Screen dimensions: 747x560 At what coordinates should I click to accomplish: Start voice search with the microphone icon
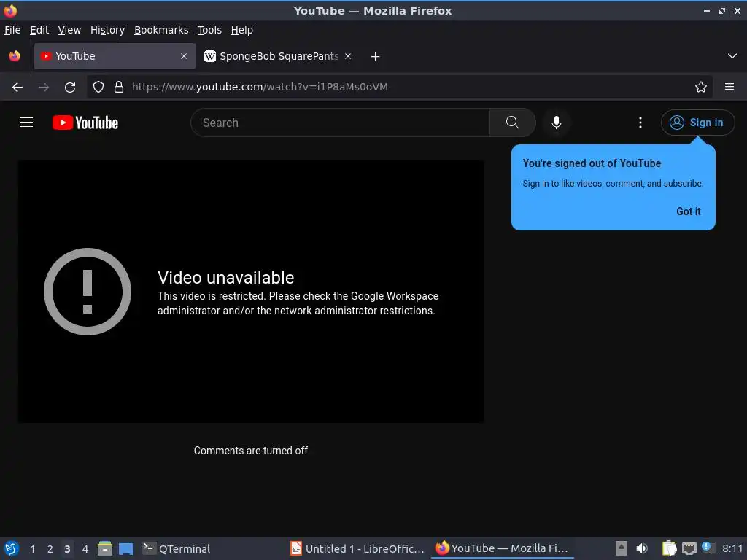tap(556, 122)
